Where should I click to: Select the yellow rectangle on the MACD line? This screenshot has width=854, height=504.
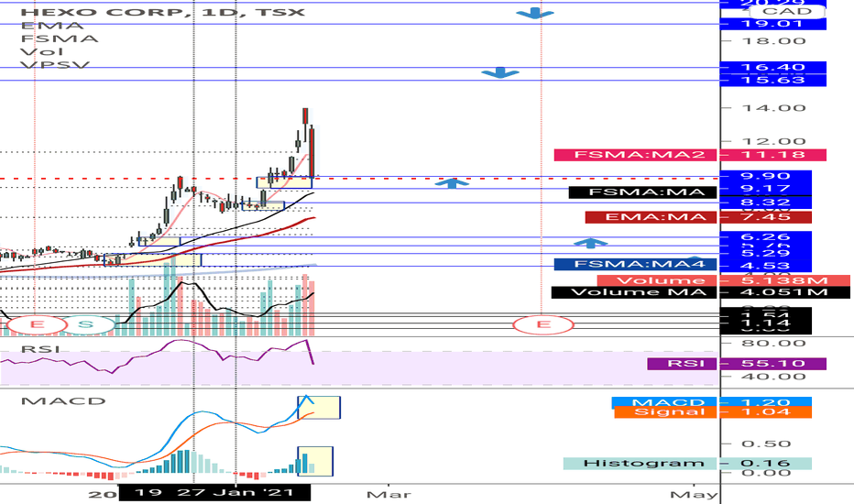click(x=319, y=408)
